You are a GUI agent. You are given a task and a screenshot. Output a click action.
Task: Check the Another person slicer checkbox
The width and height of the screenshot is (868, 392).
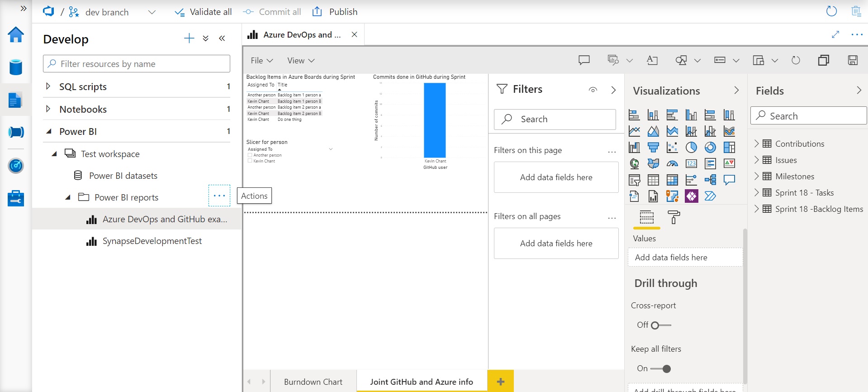point(250,155)
